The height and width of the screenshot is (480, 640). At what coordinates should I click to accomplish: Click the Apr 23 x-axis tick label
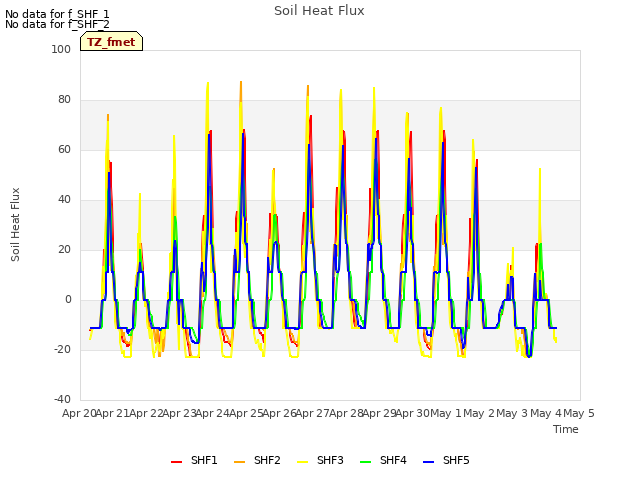180,413
